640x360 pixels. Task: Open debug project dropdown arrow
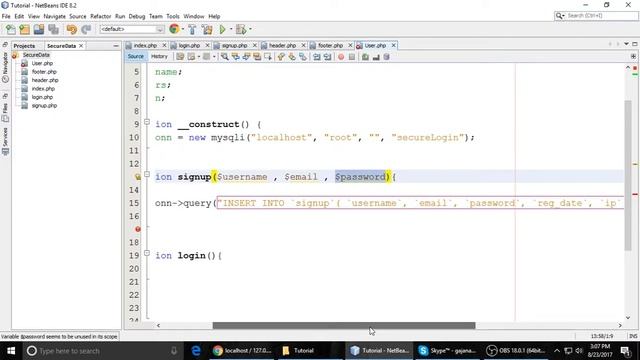coord(250,29)
